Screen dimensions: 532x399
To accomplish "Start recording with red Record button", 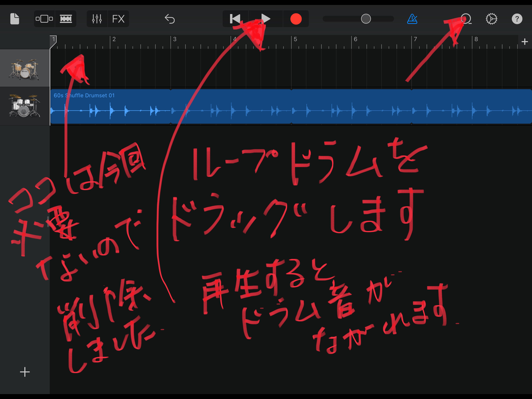I will (296, 19).
